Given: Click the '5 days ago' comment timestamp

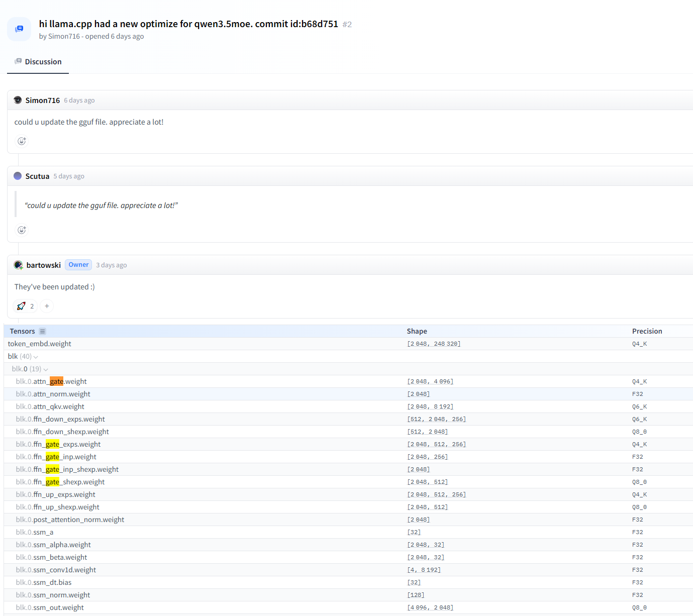Looking at the screenshot, I should (x=69, y=176).
